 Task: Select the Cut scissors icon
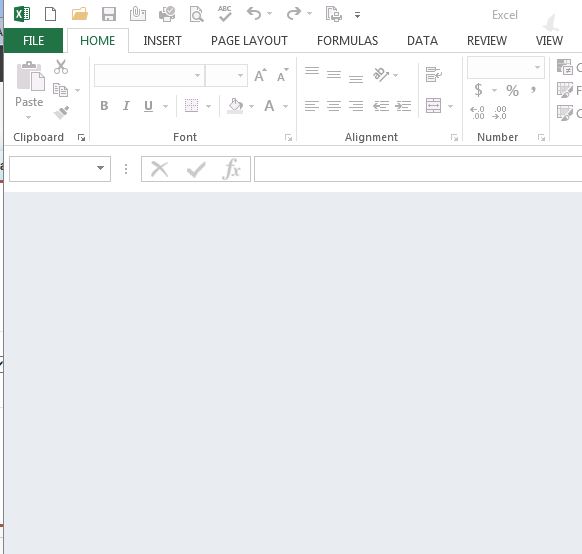pyautogui.click(x=61, y=67)
